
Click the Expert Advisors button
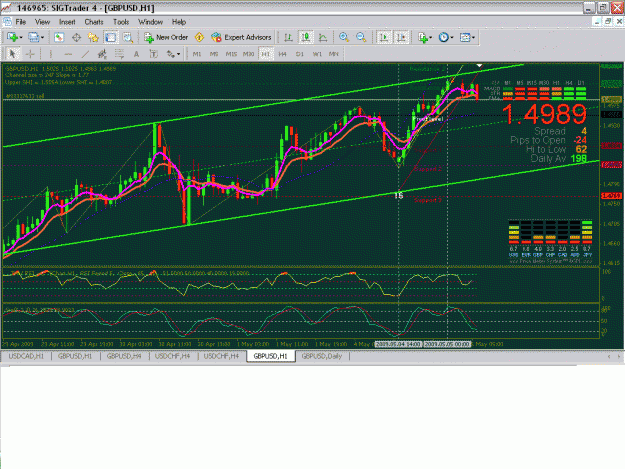(x=241, y=37)
